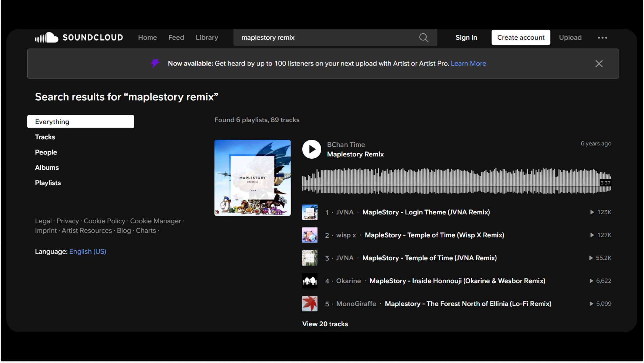This screenshot has height=363, width=644.
Task: Click the SoundCloud logo
Action: (79, 37)
